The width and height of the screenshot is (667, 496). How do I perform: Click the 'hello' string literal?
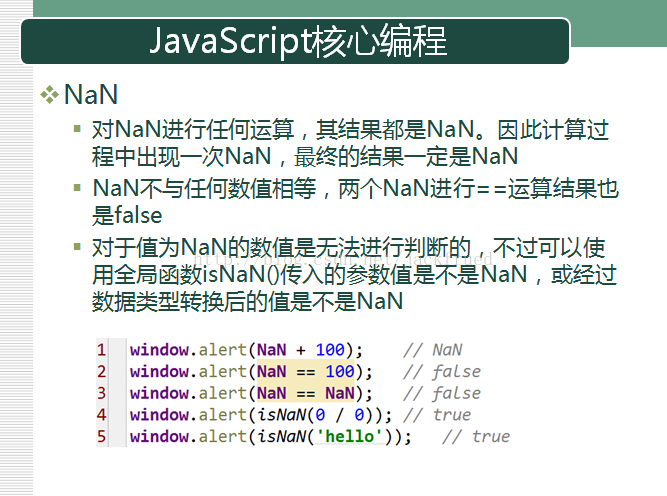pyautogui.click(x=348, y=437)
